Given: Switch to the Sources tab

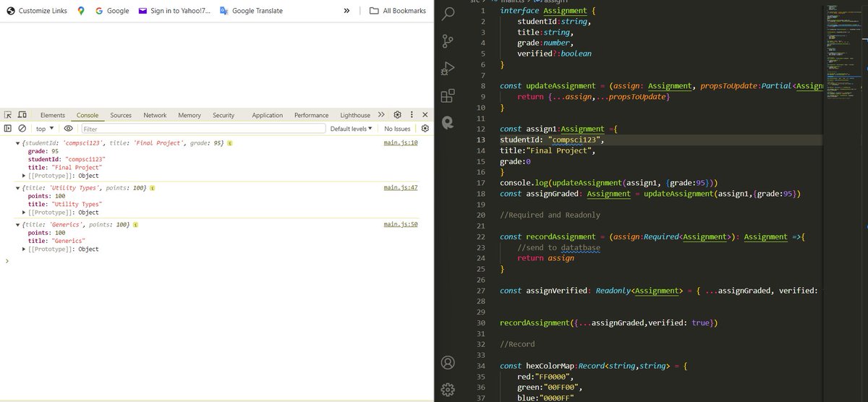Looking at the screenshot, I should click(121, 115).
